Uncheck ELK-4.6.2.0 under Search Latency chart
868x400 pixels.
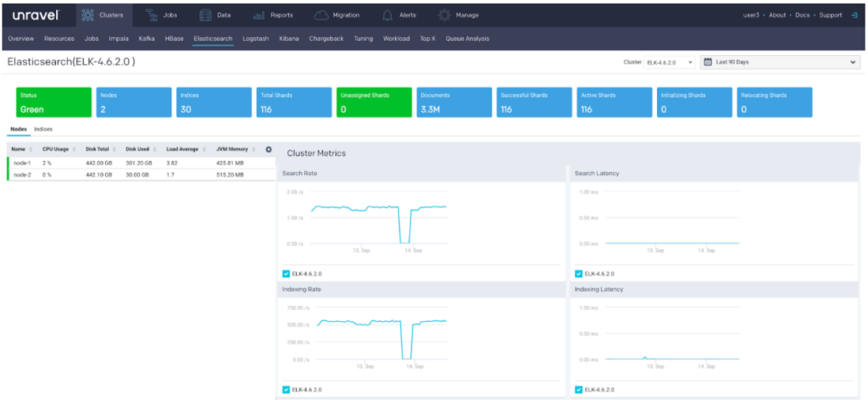pyautogui.click(x=578, y=274)
